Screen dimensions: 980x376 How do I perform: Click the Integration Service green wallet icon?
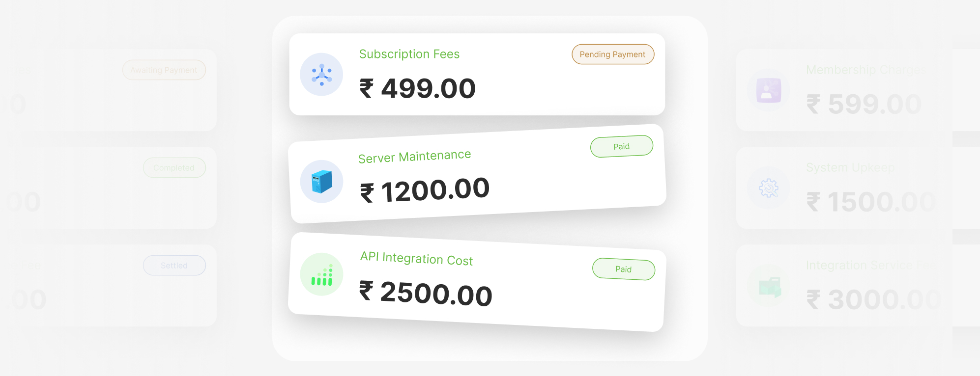click(769, 287)
